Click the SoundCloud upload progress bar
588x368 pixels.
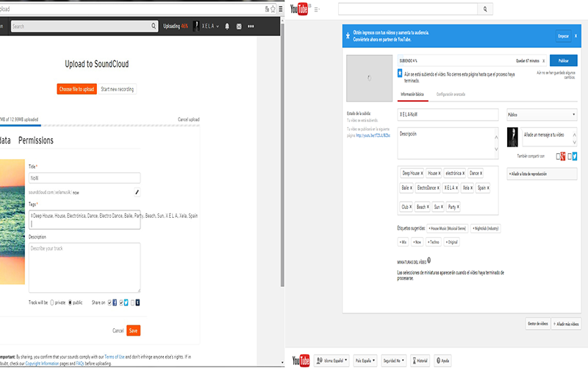(100, 125)
